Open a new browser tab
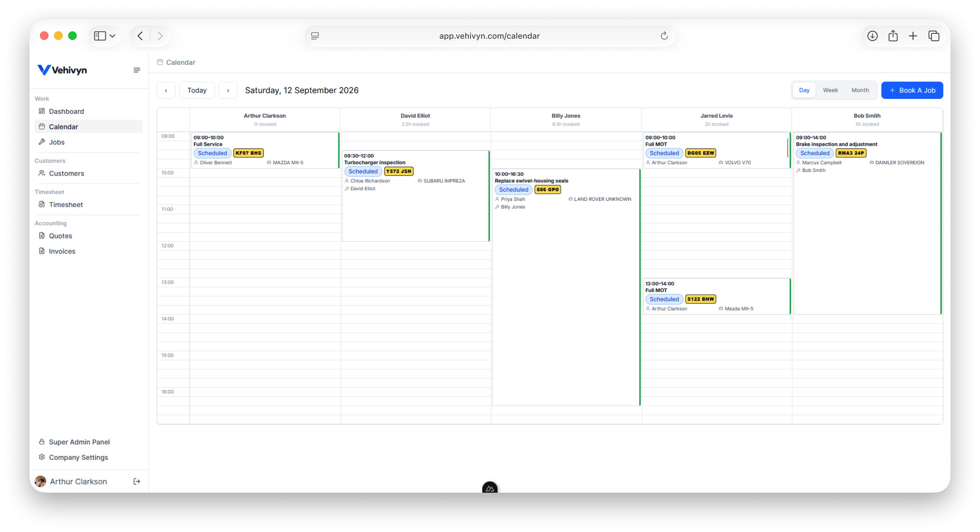Image resolution: width=980 pixels, height=532 pixels. (913, 36)
